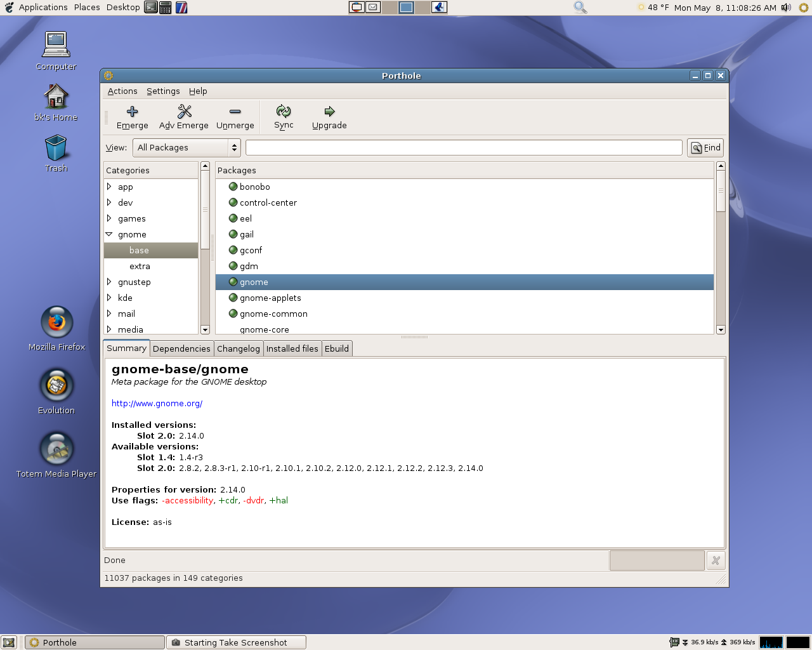Screen dimensions: 812x650
Task: Click the Find button
Action: (x=705, y=148)
